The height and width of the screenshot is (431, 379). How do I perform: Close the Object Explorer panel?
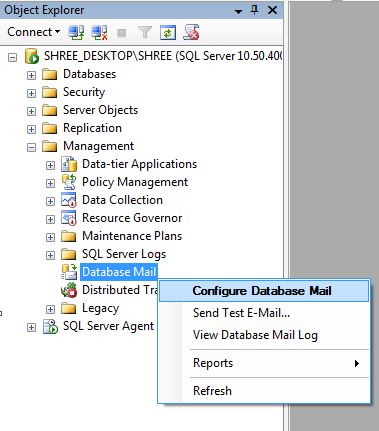[272, 10]
